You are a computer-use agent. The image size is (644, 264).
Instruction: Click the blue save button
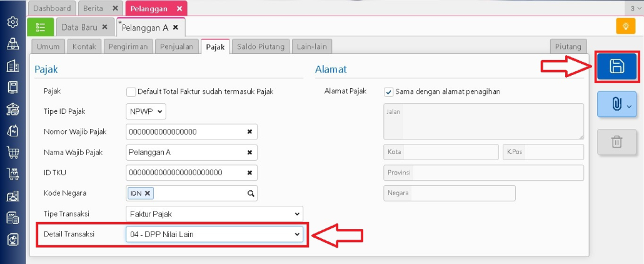pos(616,66)
